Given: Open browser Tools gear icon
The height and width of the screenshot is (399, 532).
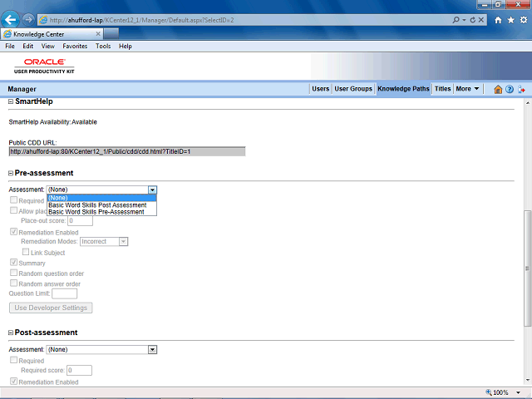Looking at the screenshot, I should (x=524, y=20).
